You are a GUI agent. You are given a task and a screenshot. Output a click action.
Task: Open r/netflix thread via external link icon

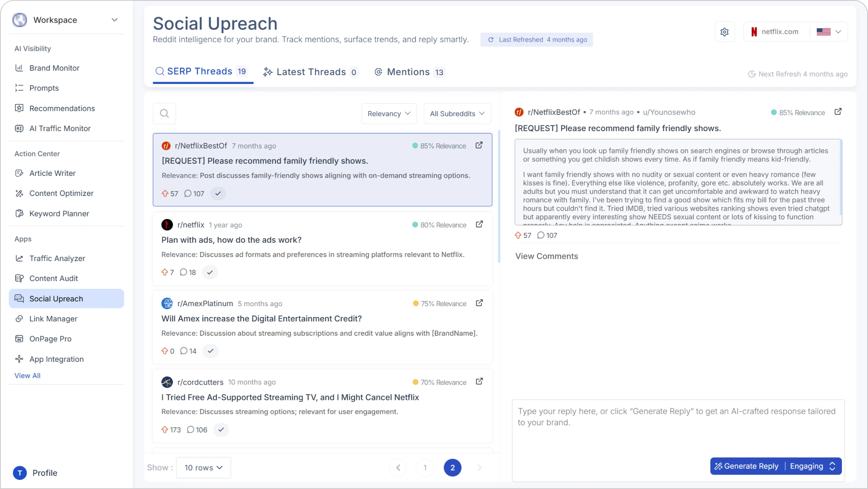479,225
